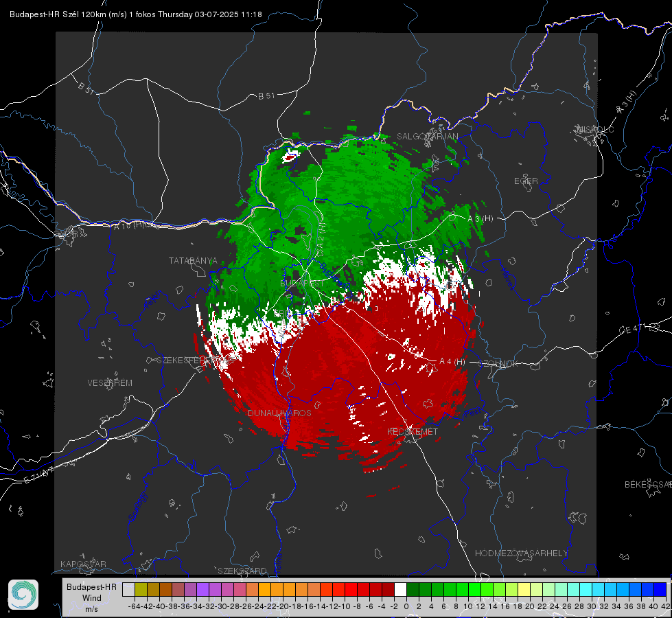This screenshot has width=672, height=618.
Task: Click the swirl logo icon beside the legend
Action: coord(23,595)
